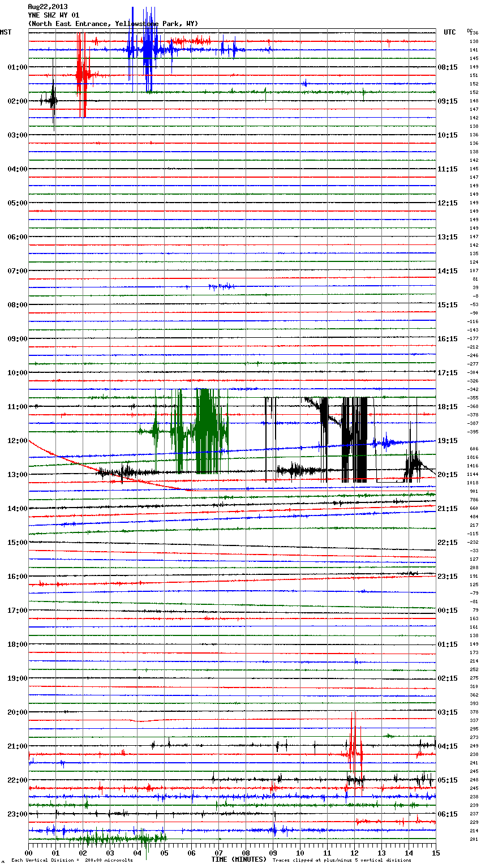Click the 'Traces clipped at plus/minus 5 vertical divisions' note
The height and width of the screenshot is (868, 481).
click(342, 861)
